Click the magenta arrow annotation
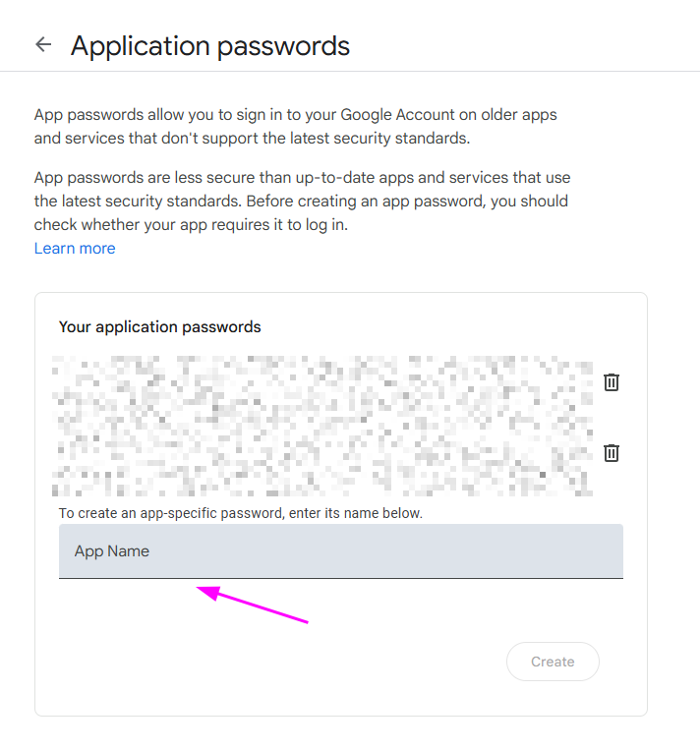 click(254, 606)
